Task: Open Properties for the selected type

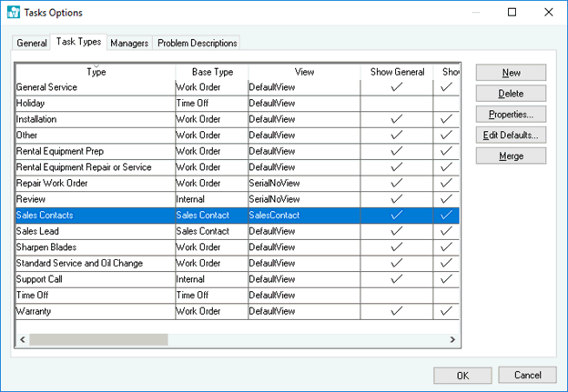Action: [x=511, y=115]
